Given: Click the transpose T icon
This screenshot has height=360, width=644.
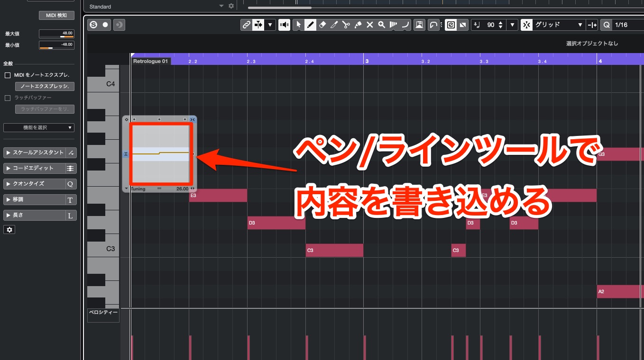Looking at the screenshot, I should (x=70, y=199).
